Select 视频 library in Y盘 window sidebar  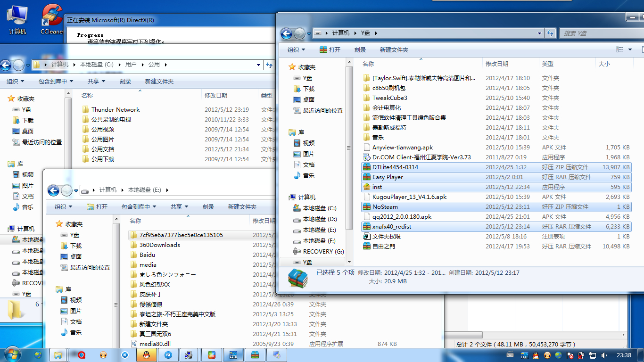click(x=304, y=143)
